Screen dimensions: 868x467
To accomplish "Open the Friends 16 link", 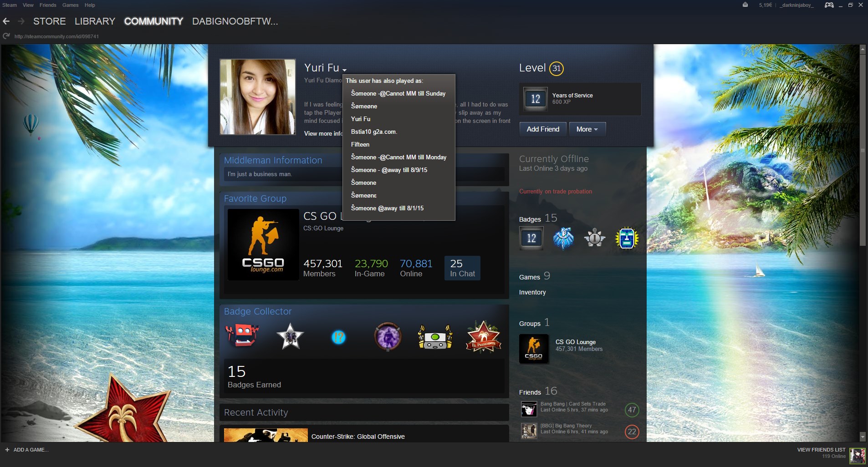I will coord(538,391).
